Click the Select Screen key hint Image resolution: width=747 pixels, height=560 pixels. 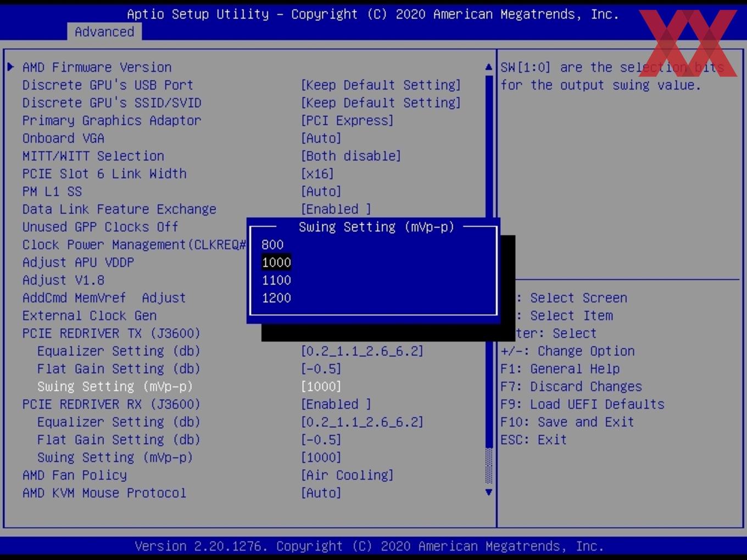[571, 298]
